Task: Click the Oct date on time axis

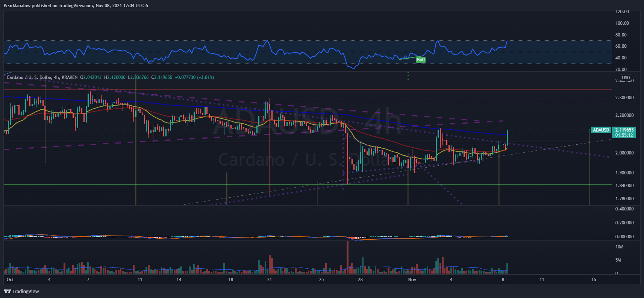Action: click(x=10, y=280)
